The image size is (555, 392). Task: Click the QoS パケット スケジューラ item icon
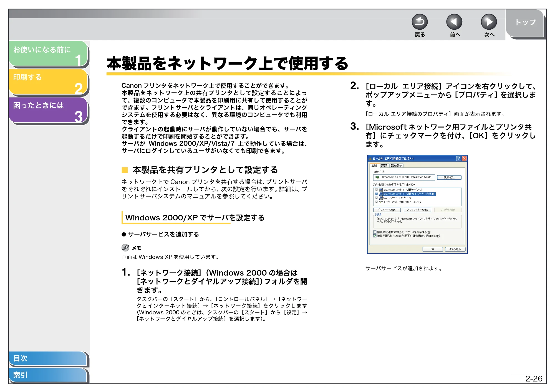click(381, 198)
